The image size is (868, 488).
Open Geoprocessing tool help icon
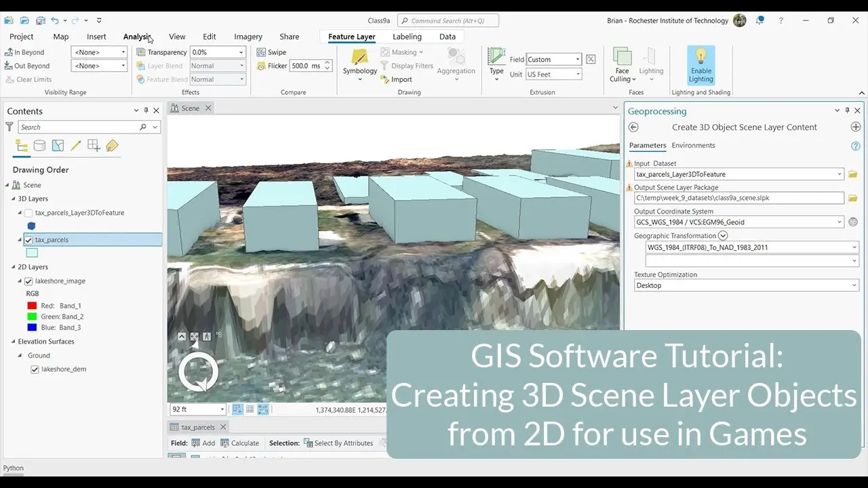856,146
